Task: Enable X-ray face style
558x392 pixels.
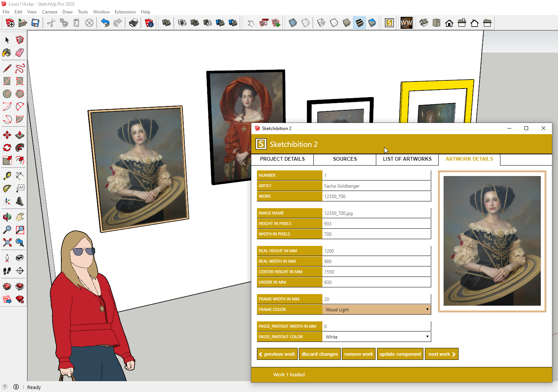Action: (x=293, y=23)
